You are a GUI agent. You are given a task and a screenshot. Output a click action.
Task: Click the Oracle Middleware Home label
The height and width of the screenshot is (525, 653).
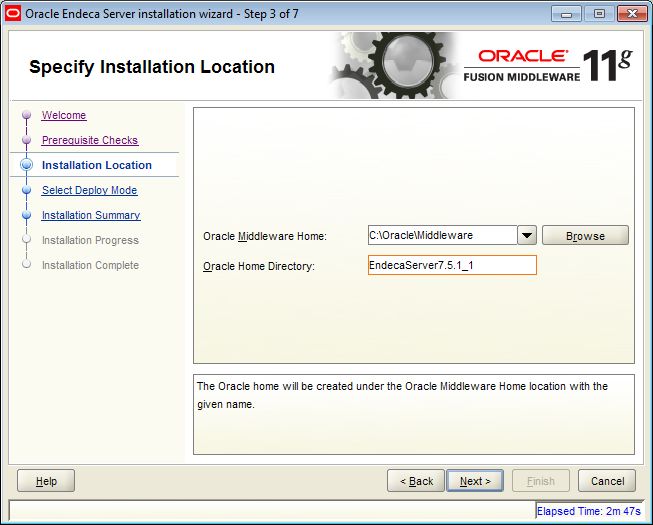tap(265, 236)
